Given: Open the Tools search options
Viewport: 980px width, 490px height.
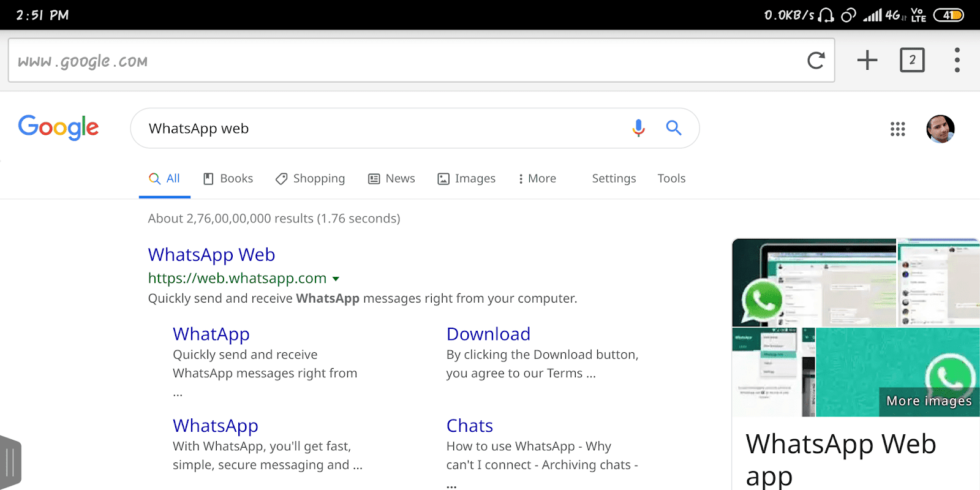Looking at the screenshot, I should [671, 178].
